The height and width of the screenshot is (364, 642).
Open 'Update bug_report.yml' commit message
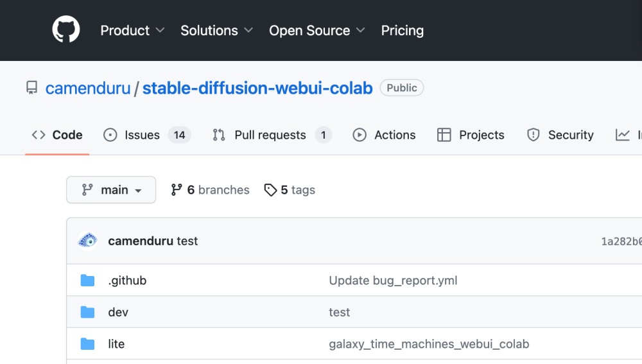pyautogui.click(x=393, y=281)
